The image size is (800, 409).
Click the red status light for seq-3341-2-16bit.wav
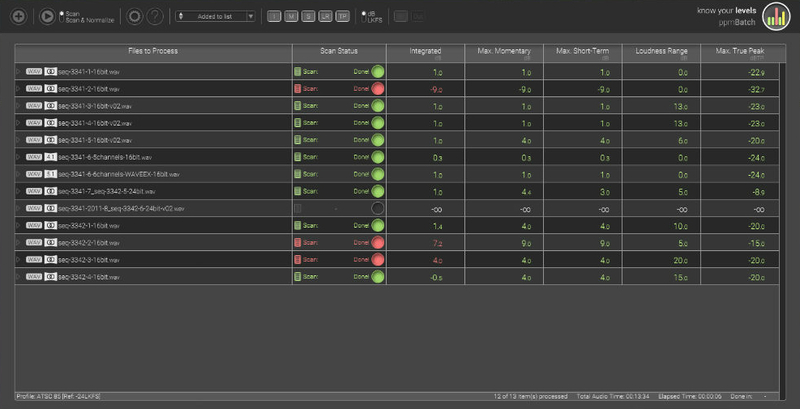pyautogui.click(x=378, y=89)
